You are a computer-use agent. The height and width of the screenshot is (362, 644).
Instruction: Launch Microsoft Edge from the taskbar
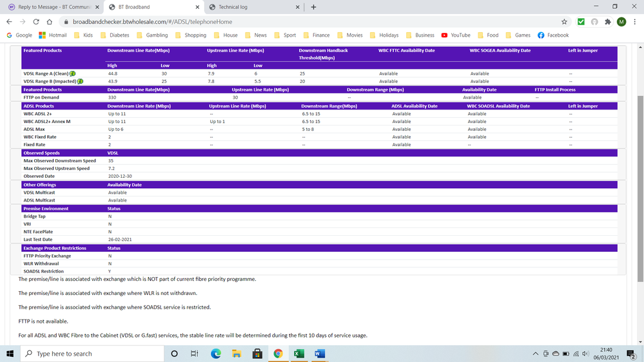point(216,354)
